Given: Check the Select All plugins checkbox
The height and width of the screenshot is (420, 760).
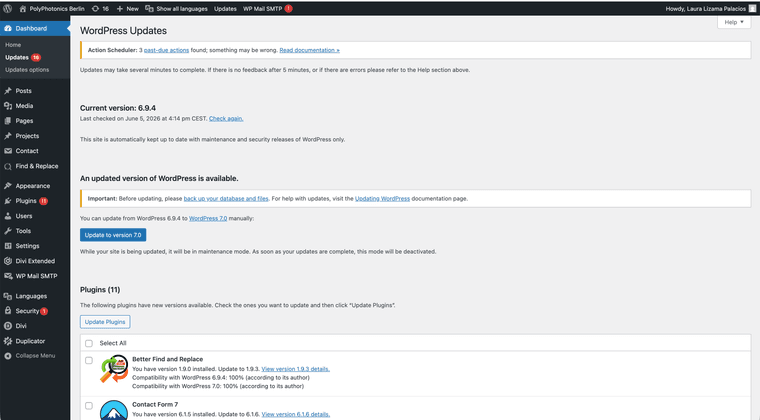Looking at the screenshot, I should [x=89, y=343].
